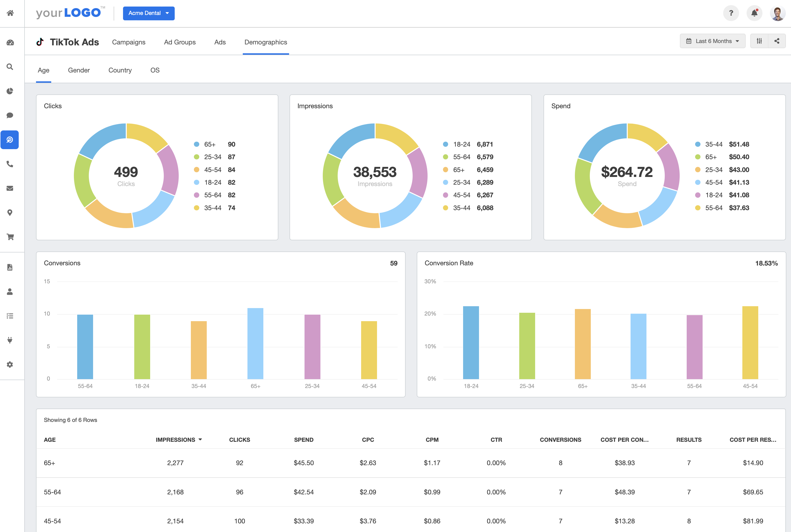
Task: Click the phone call tracking icon
Action: tap(10, 164)
